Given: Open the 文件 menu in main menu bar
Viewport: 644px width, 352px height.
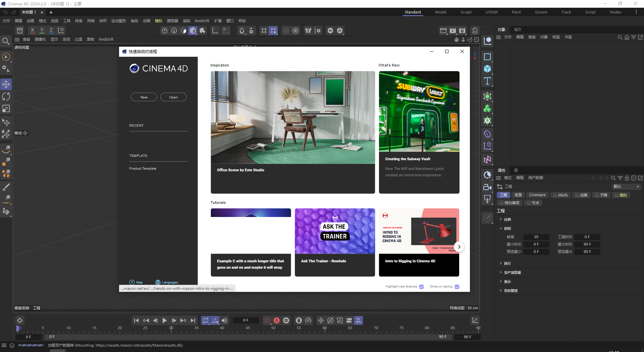Looking at the screenshot, I should [x=6, y=21].
